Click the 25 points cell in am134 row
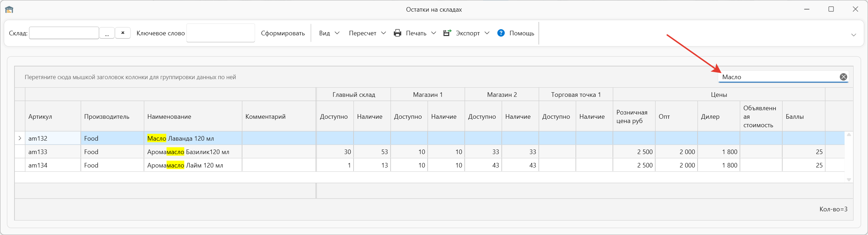868x235 pixels. click(x=803, y=165)
